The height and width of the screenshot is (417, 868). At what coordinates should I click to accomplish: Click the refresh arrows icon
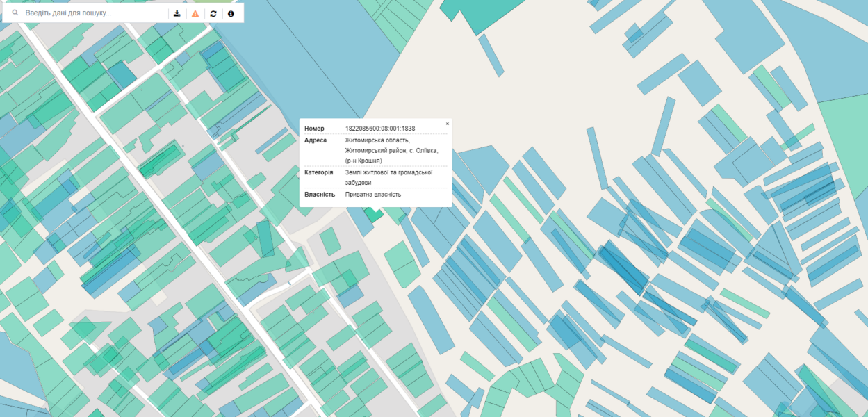coord(213,13)
